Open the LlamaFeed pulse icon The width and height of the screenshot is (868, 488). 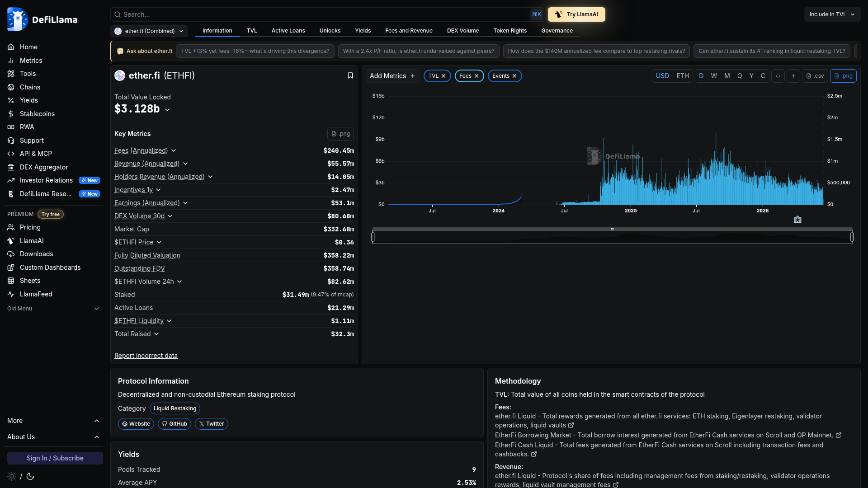(x=11, y=294)
